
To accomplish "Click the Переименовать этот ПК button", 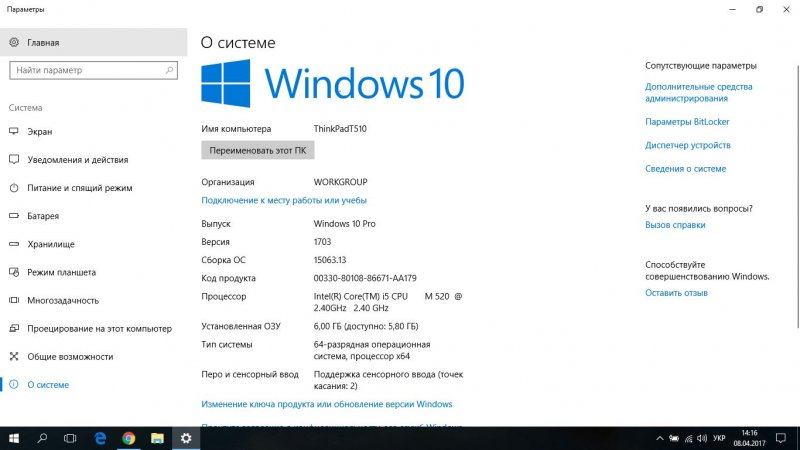I will [258, 151].
